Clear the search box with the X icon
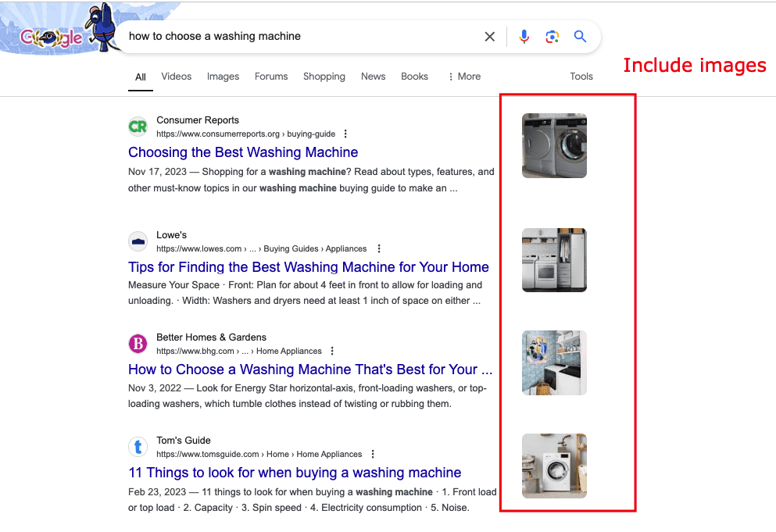Viewport: 776px width, 532px height. (490, 36)
